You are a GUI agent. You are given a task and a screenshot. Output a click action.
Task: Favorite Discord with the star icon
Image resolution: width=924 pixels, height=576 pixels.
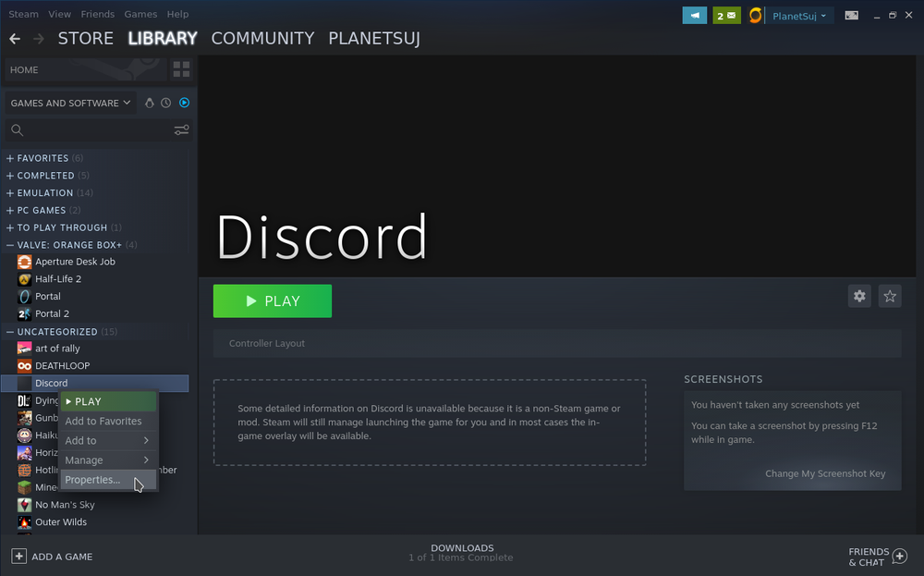click(890, 296)
